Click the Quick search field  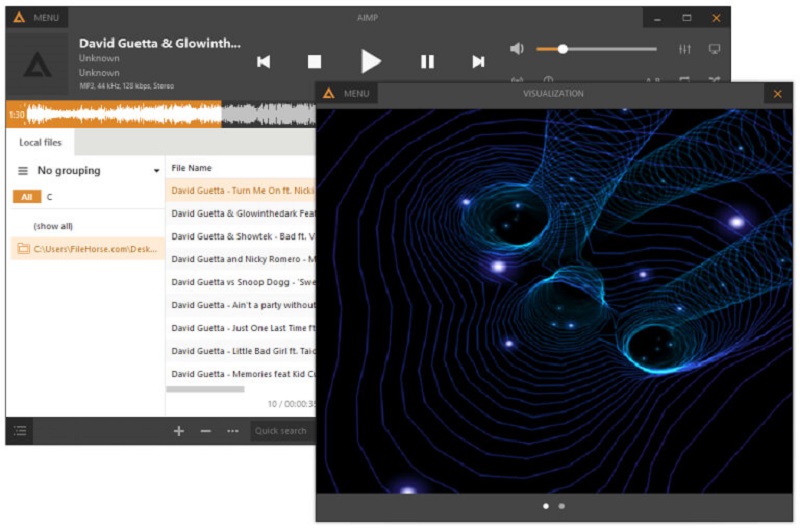(x=283, y=431)
